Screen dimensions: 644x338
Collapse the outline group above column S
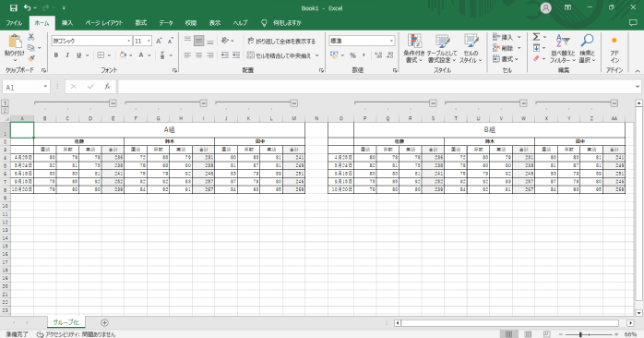tap(433, 103)
